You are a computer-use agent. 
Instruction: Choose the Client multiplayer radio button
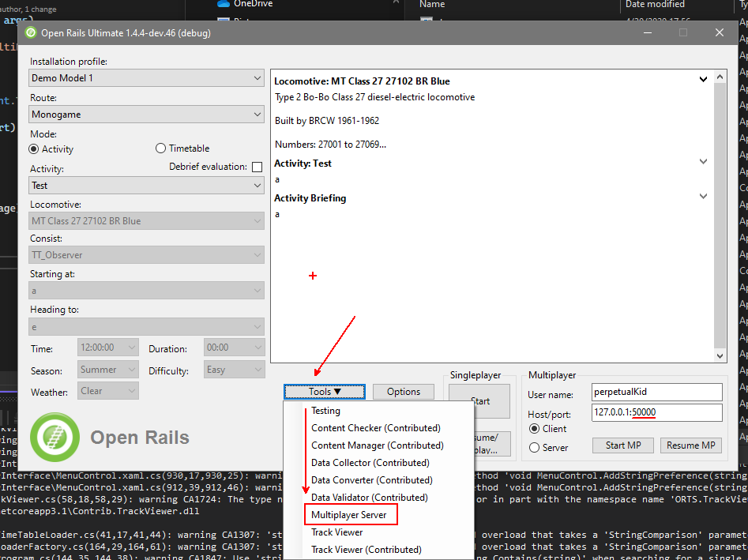pyautogui.click(x=534, y=428)
